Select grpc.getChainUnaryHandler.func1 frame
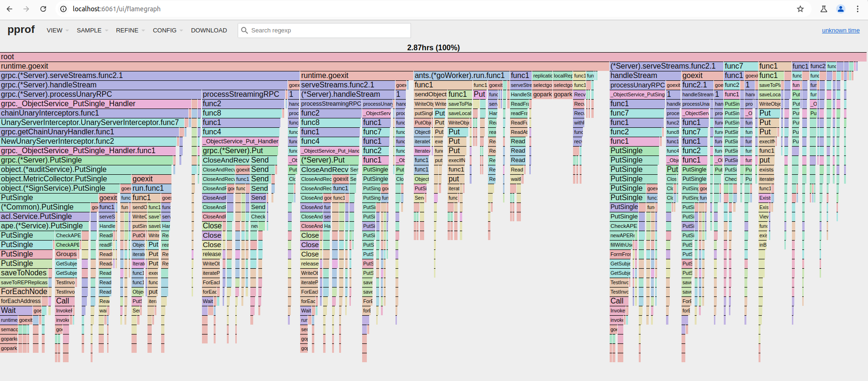Viewport: 868px width, 381px height. [x=90, y=132]
